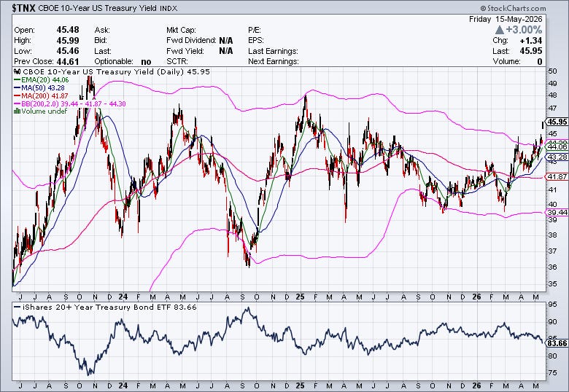Screen dimensions: 569x392
Task: Click the Volume value 0
Action: 540,62
